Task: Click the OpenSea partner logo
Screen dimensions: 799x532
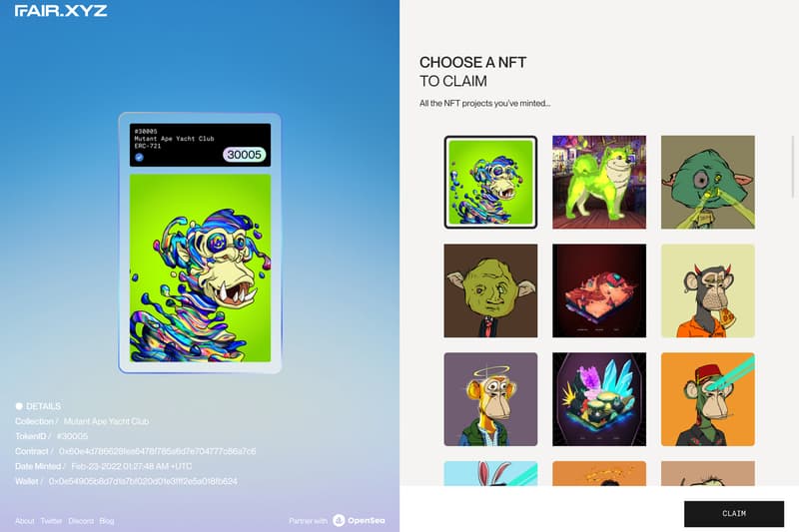Action: (x=359, y=520)
